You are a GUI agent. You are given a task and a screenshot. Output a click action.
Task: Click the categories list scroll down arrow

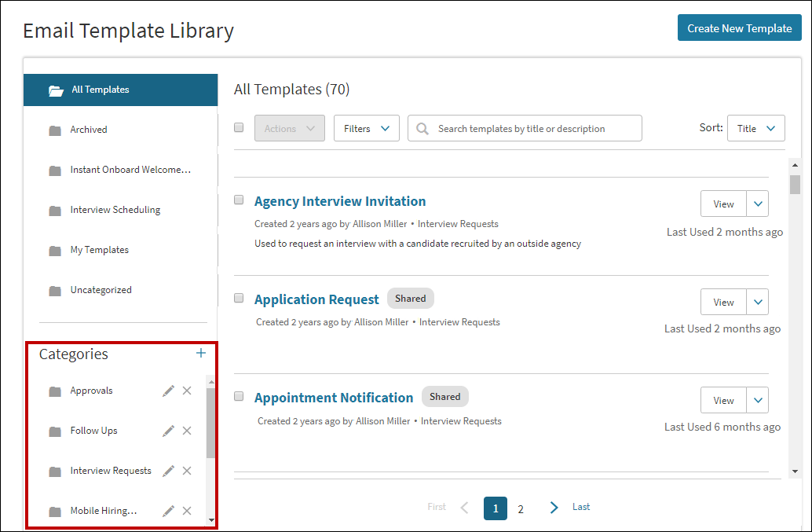(210, 520)
